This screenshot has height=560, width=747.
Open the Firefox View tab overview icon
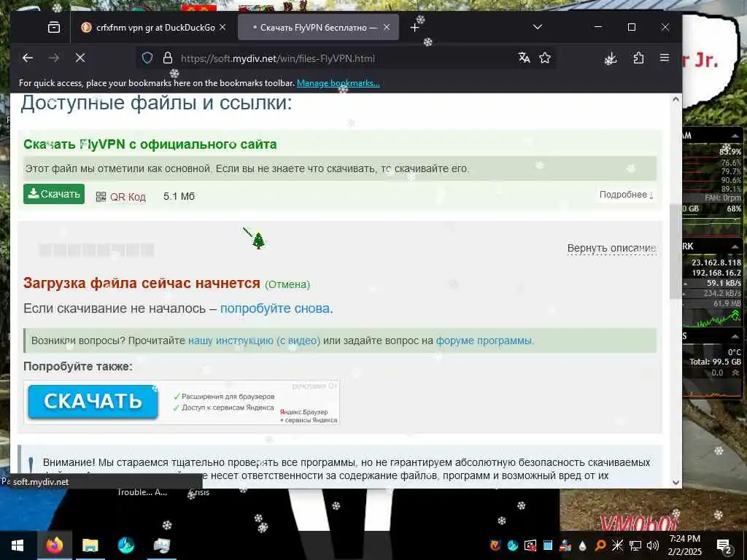click(x=54, y=27)
